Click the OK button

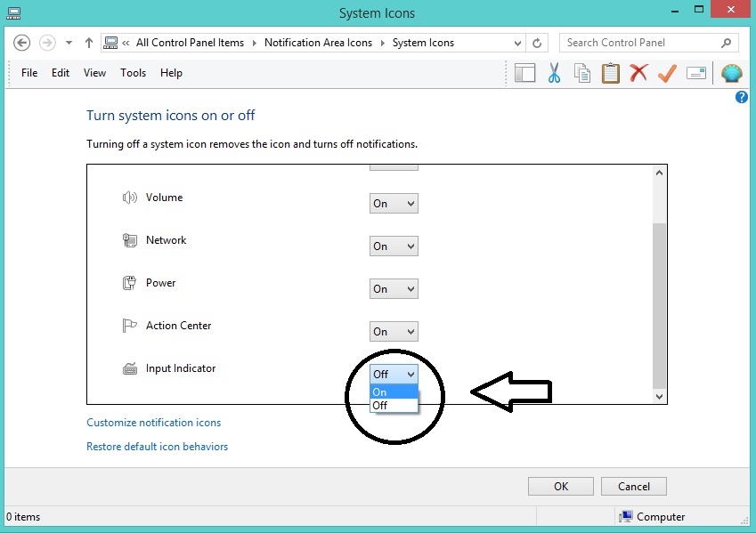tap(561, 486)
